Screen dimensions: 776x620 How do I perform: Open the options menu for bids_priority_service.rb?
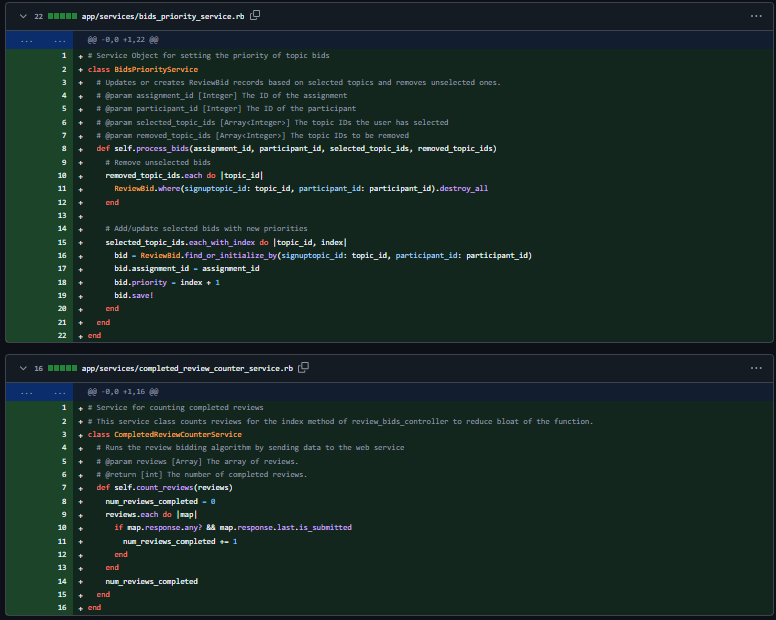755,16
